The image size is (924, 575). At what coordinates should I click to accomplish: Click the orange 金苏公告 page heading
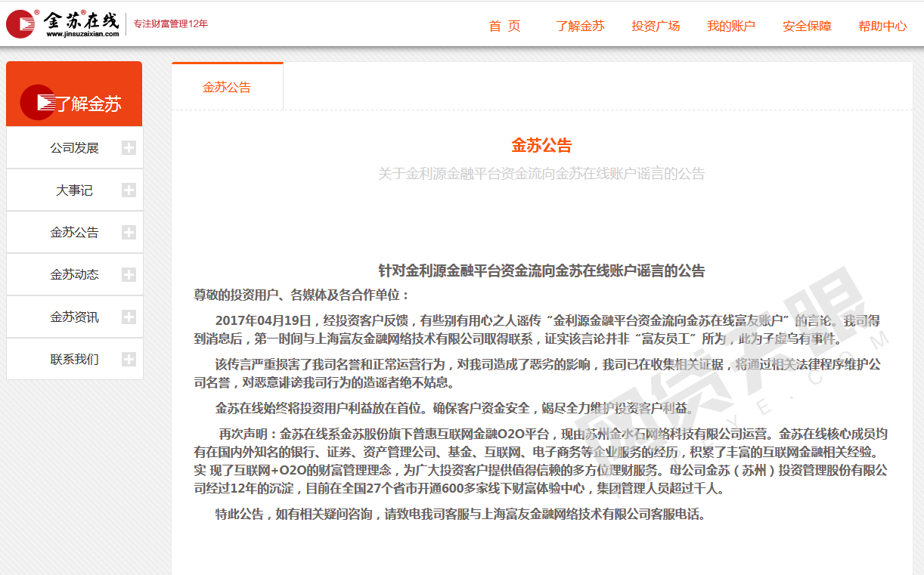[x=541, y=145]
